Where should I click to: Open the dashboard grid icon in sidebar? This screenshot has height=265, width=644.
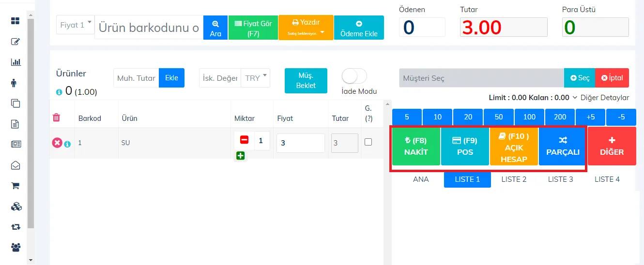pyautogui.click(x=15, y=21)
